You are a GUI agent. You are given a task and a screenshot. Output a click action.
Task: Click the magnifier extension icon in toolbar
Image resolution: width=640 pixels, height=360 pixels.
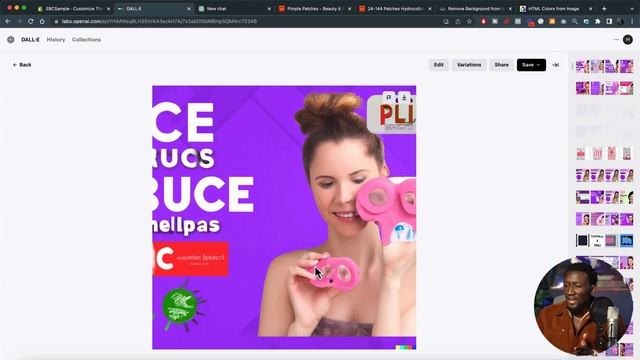[575, 21]
